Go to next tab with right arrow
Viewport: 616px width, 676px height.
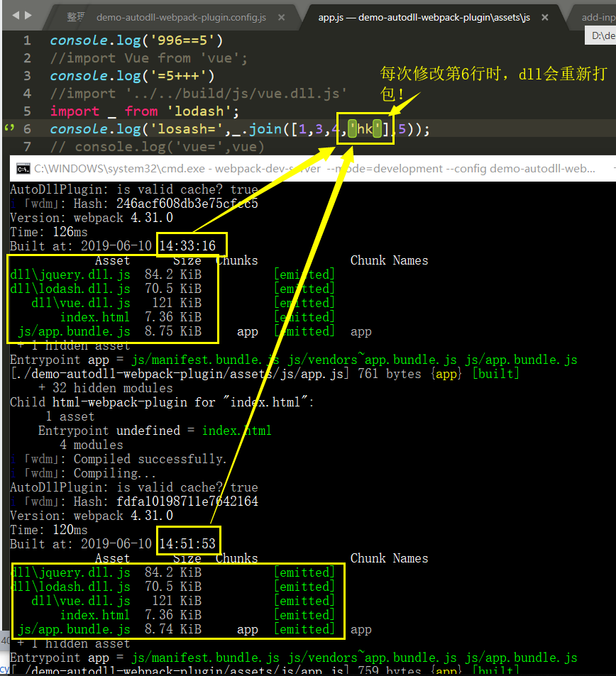tap(28, 16)
